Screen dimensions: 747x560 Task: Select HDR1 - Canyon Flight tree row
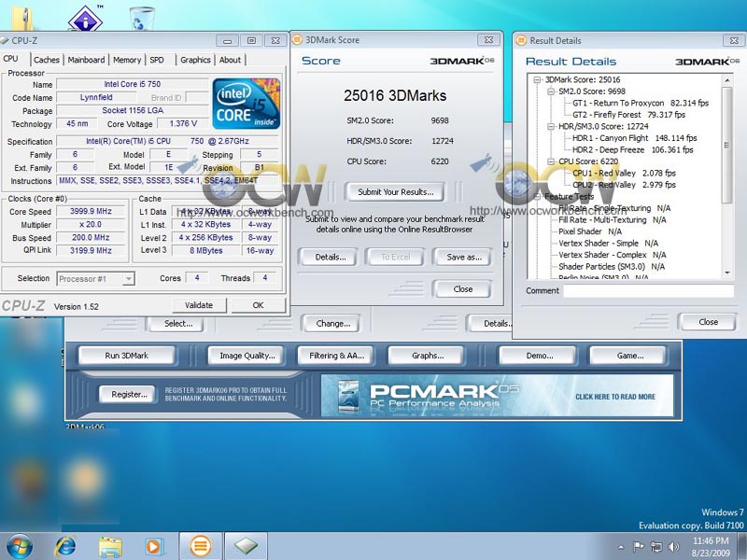[x=634, y=138]
